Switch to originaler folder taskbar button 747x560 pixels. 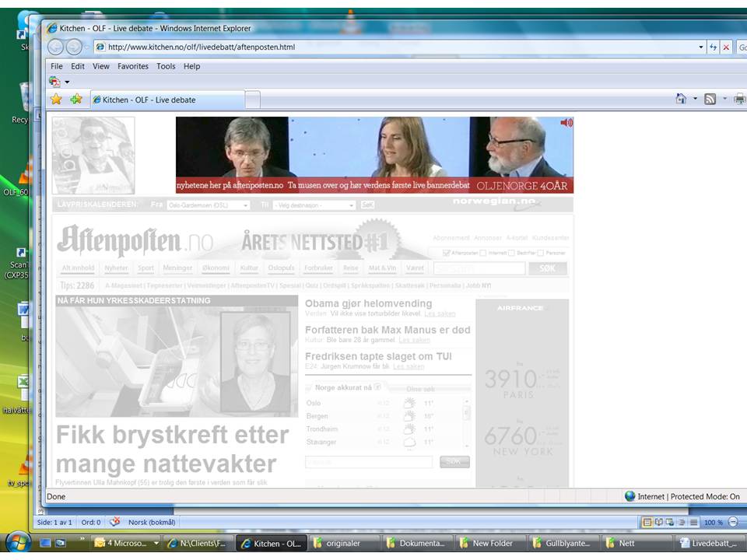click(x=344, y=543)
